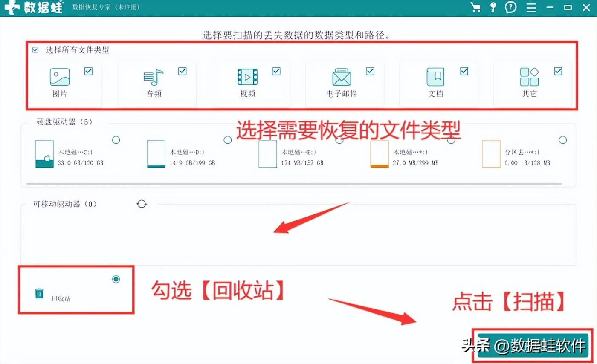Screen dimensions: 597x364
Task: Click the key activation icon in title bar
Action: pos(493,7)
